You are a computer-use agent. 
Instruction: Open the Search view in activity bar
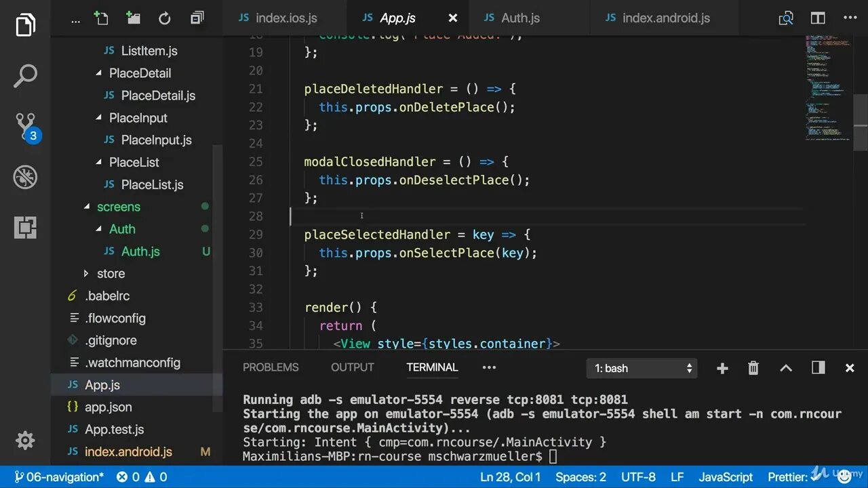point(25,76)
